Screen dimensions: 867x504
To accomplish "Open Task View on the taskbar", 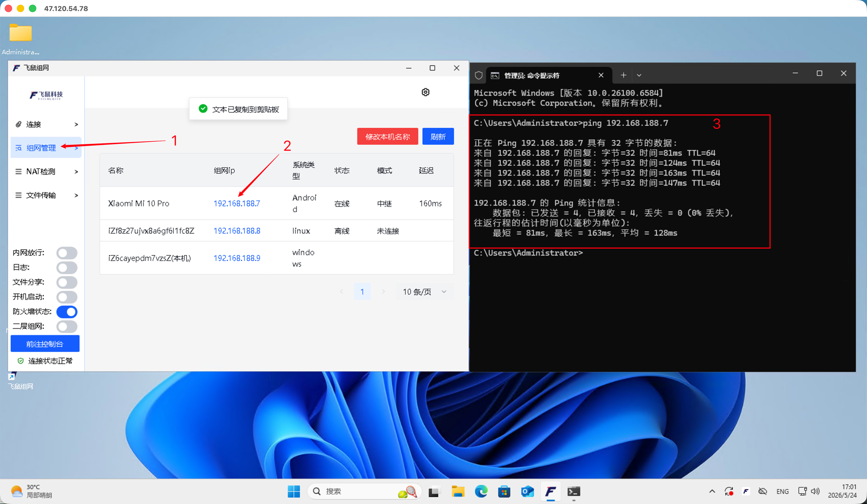I will [x=434, y=492].
